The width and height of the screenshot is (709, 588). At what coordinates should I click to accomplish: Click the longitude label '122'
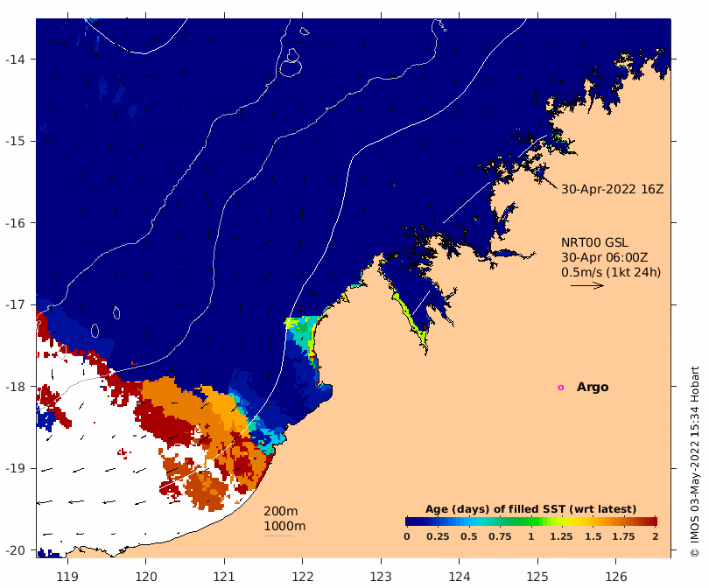[x=303, y=577]
